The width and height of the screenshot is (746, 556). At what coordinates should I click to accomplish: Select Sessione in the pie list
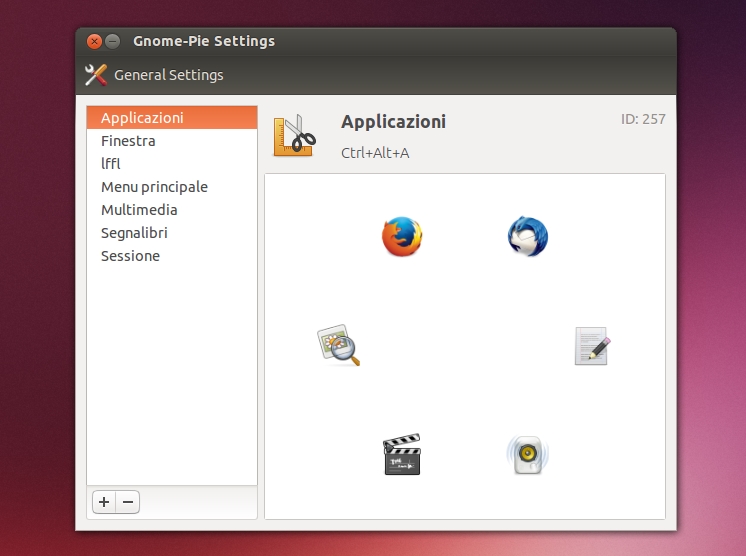coord(172,256)
